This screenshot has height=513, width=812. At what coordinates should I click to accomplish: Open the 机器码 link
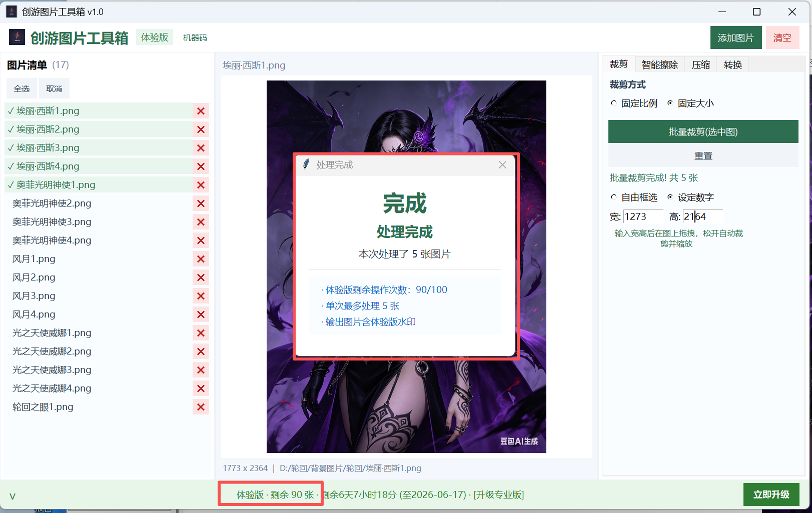pyautogui.click(x=195, y=37)
